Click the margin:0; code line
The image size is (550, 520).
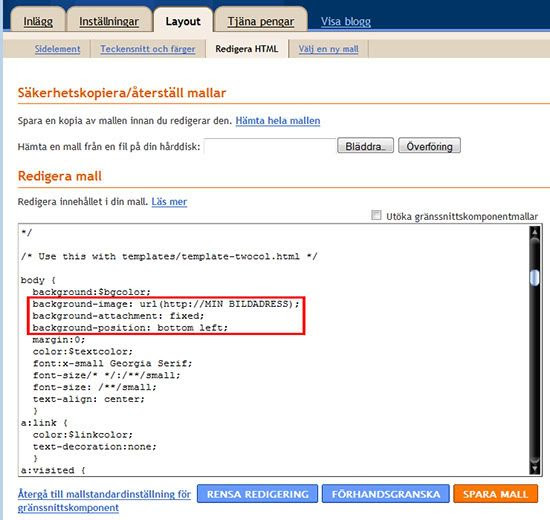[x=59, y=340]
